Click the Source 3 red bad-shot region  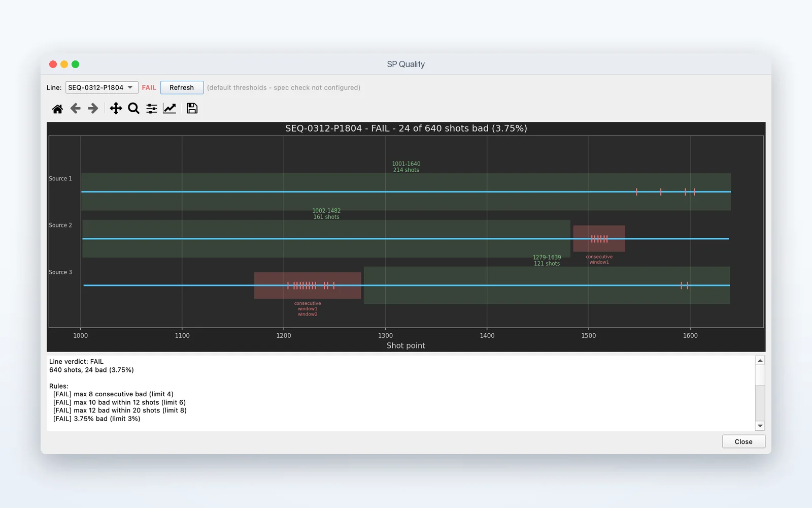coord(308,285)
